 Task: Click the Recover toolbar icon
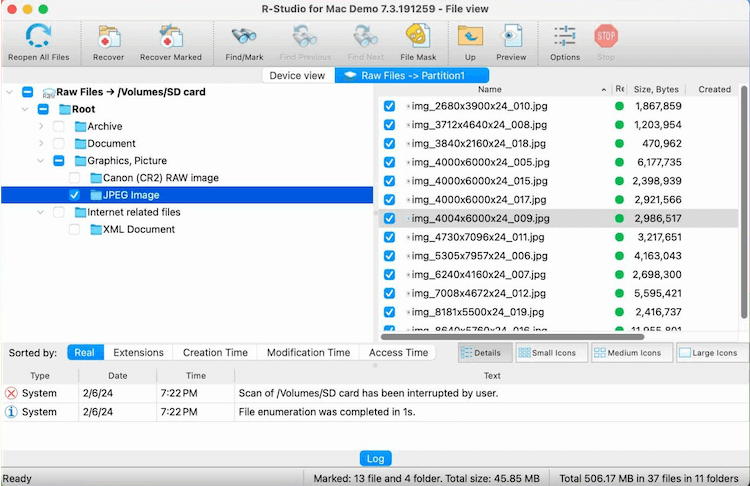tap(109, 38)
